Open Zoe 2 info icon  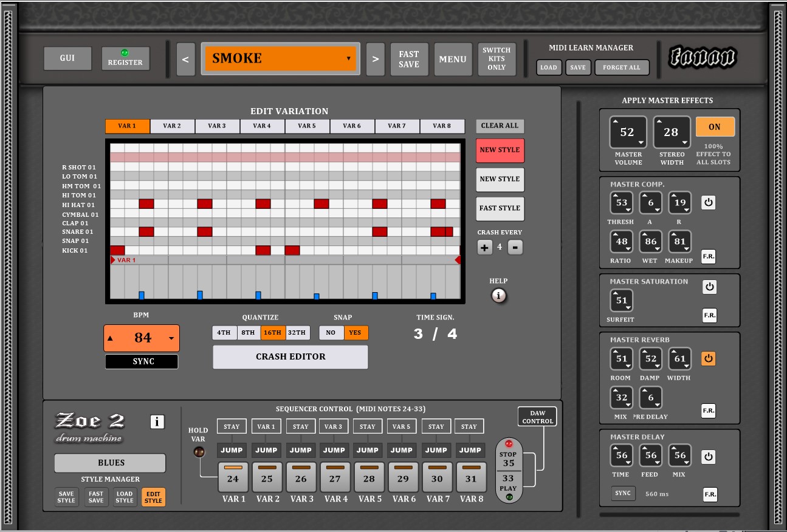pos(157,421)
